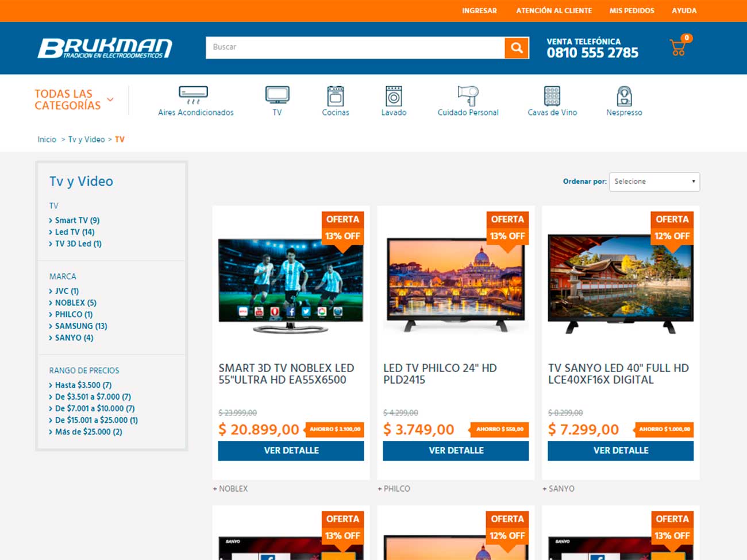Click the Buscar search field
747x560 pixels.
pyautogui.click(x=355, y=48)
